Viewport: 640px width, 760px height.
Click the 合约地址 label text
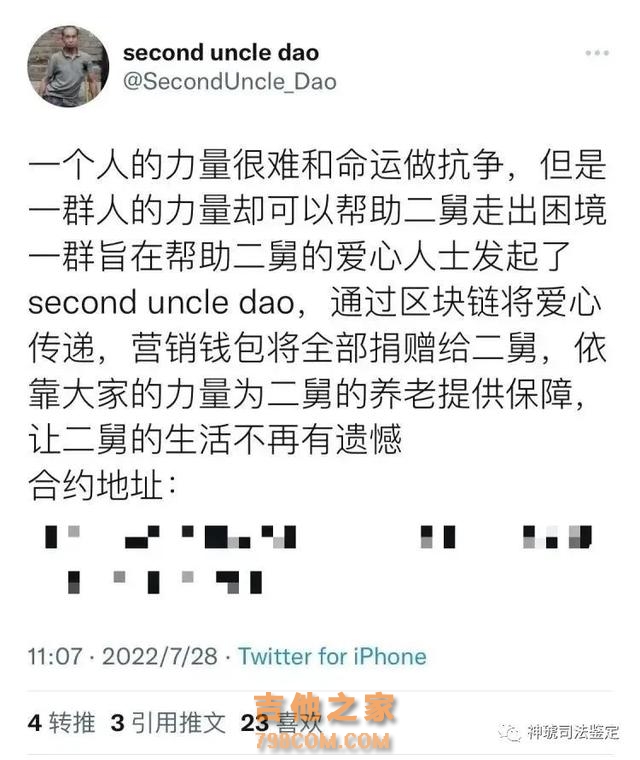click(x=101, y=485)
